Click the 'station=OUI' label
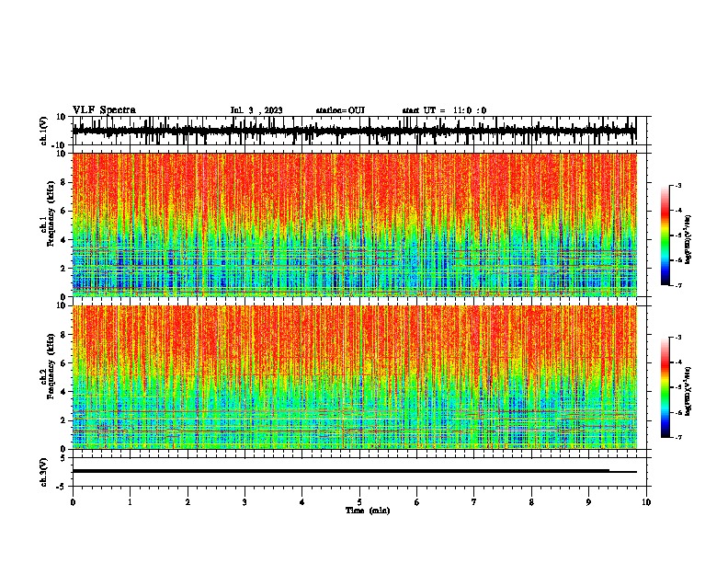This screenshot has height=563, width=728. (340, 110)
